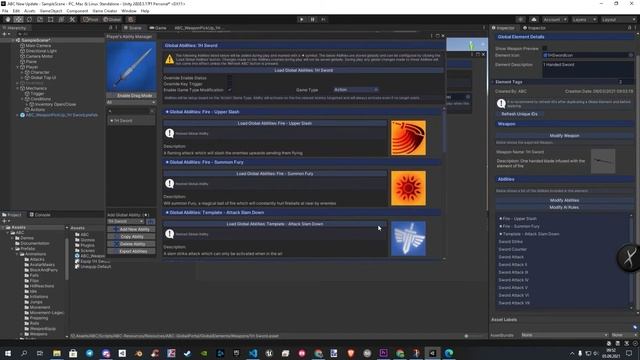This screenshot has width=640, height=360.
Task: Toggle Override Enable Status checkbox
Action: point(229,78)
